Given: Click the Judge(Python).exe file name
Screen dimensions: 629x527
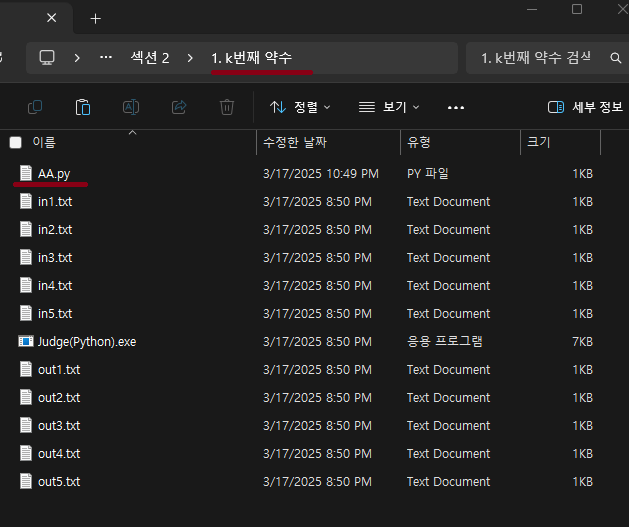Looking at the screenshot, I should point(87,342).
